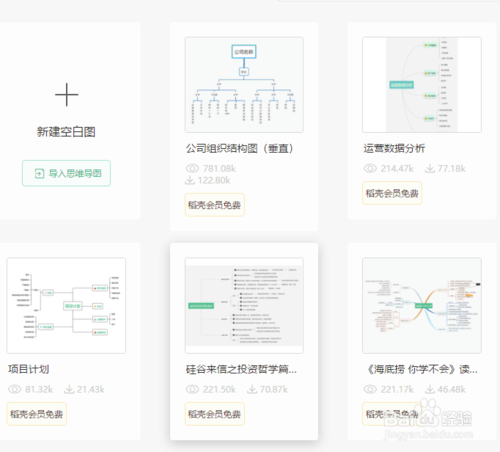Click 稻壳会员免费 badge under 项目计划

[x=37, y=414]
